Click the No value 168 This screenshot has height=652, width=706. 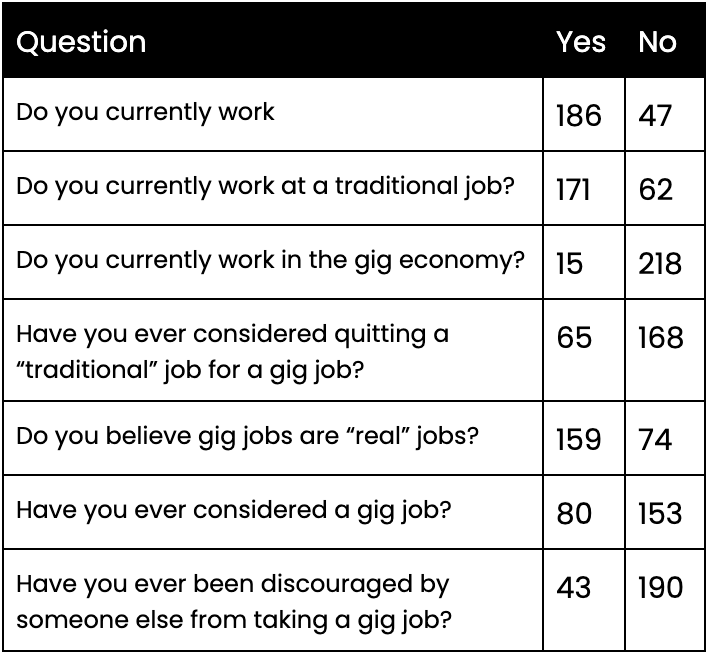[x=661, y=337]
